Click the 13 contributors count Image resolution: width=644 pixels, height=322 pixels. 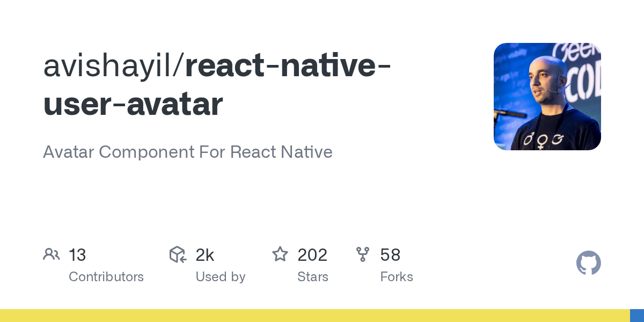[77, 255]
